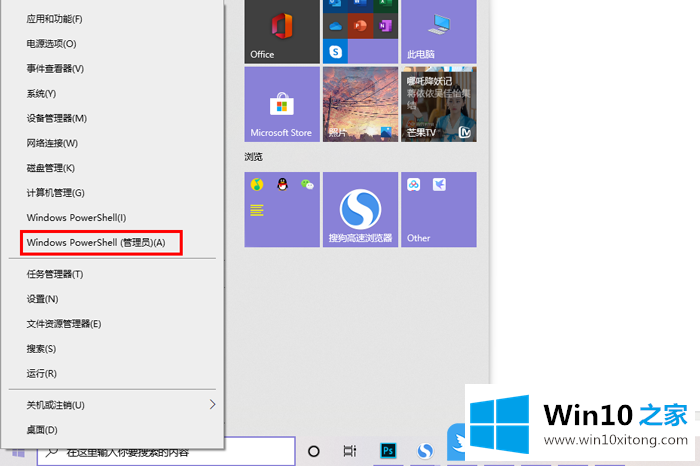This screenshot has width=700, height=466.
Task: Open the 运行(R) dialog
Action: click(112, 374)
